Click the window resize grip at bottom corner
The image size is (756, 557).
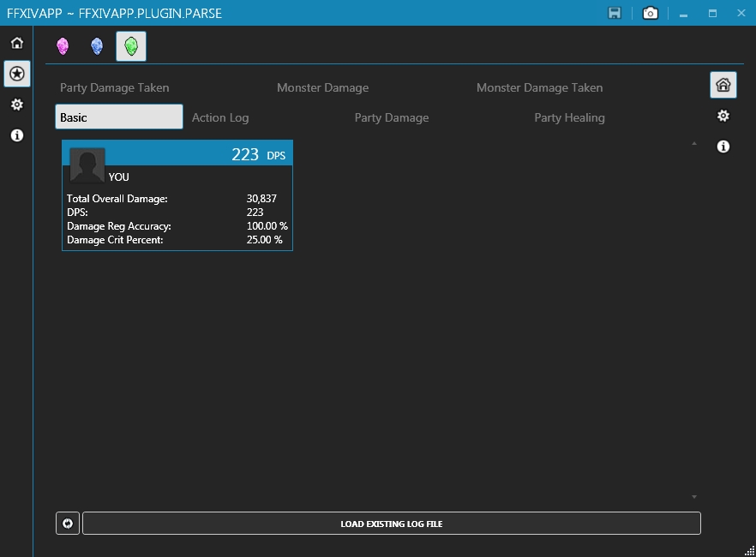(750, 551)
